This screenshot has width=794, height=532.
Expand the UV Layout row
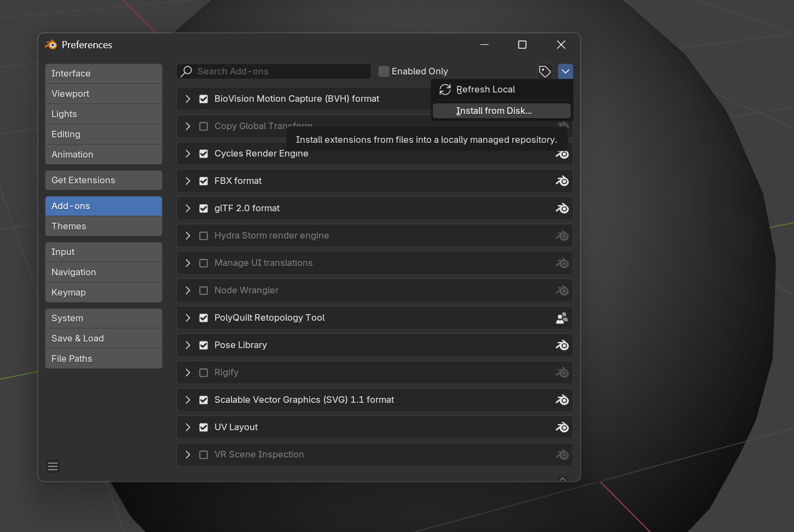click(x=188, y=427)
